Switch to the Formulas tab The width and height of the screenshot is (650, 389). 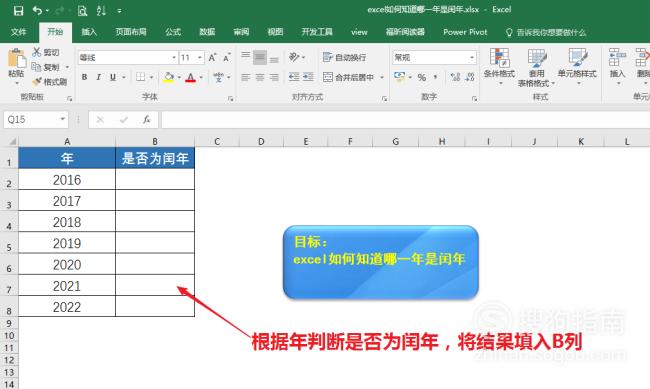[x=173, y=32]
